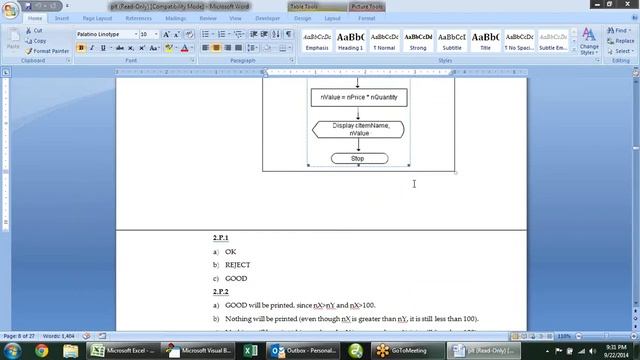This screenshot has height=360, width=640.
Task: Open the font color dropdown arrow
Action: tap(192, 48)
